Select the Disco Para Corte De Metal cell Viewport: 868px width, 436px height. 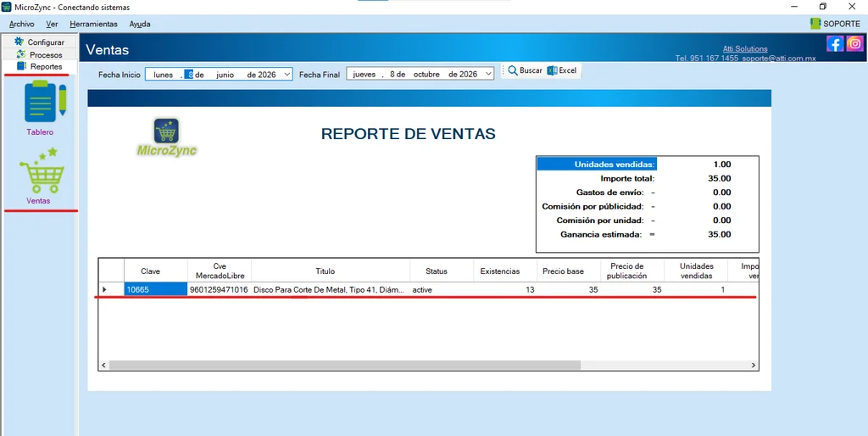click(x=331, y=290)
